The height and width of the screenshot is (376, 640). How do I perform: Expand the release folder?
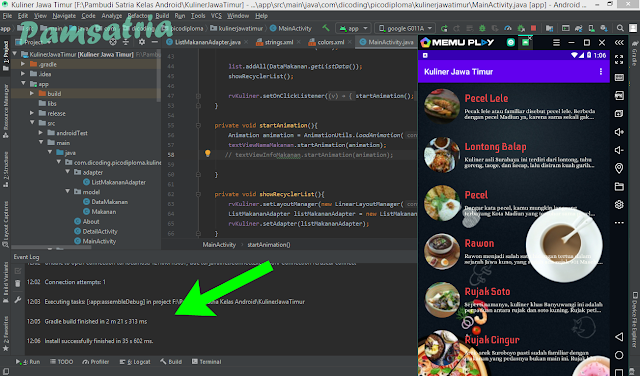click(x=32, y=113)
